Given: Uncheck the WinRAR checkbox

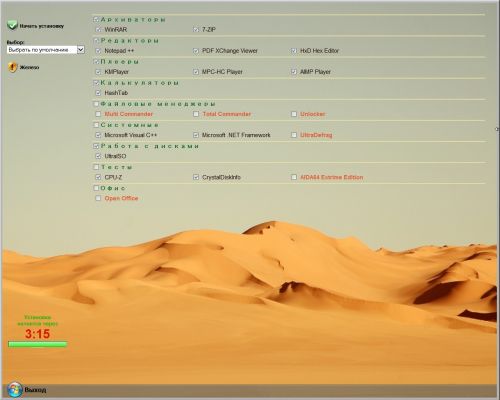Looking at the screenshot, I should click(98, 30).
